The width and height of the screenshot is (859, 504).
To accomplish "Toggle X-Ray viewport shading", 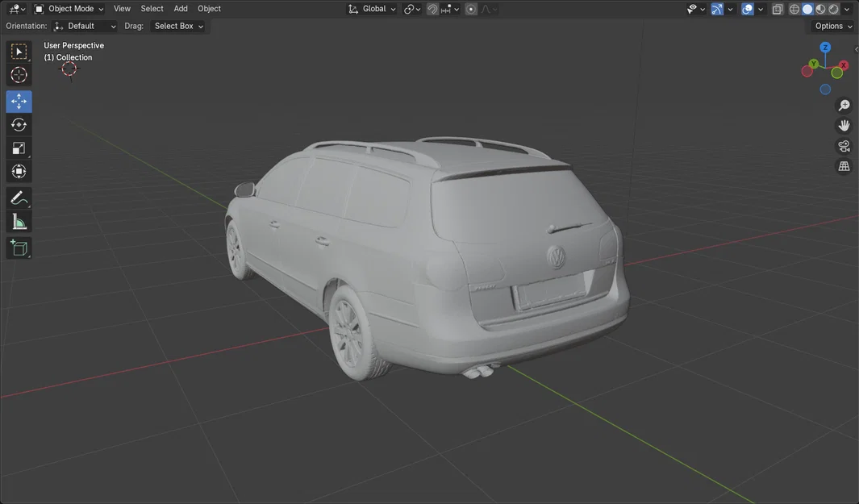I will [777, 9].
